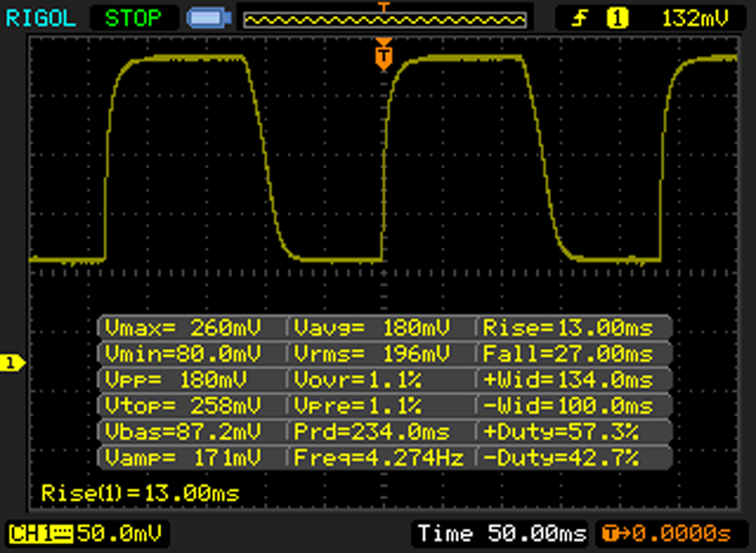Click the +Duty=57.3% measurement

tap(561, 431)
